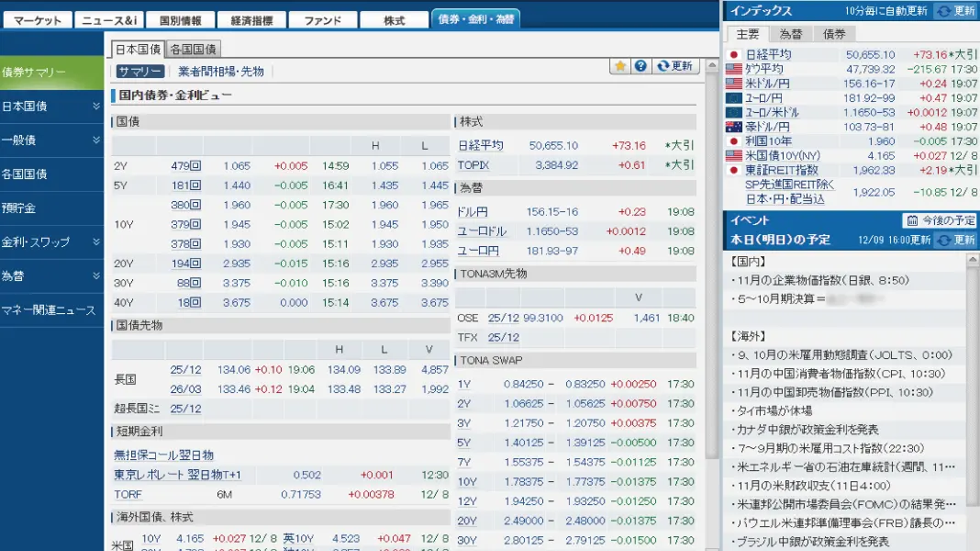This screenshot has height=551, width=980.
Task: Open the ニュース&i tab
Action: pyautogui.click(x=109, y=20)
